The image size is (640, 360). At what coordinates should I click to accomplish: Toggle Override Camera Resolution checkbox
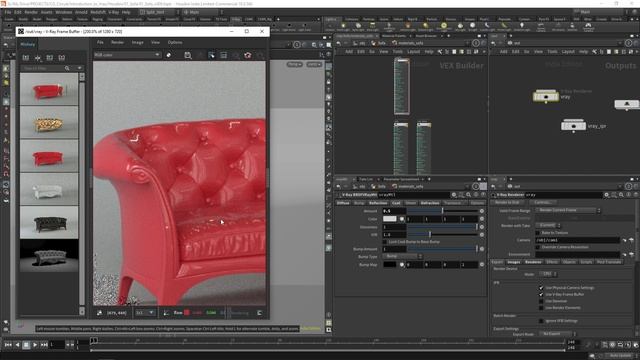(x=538, y=247)
